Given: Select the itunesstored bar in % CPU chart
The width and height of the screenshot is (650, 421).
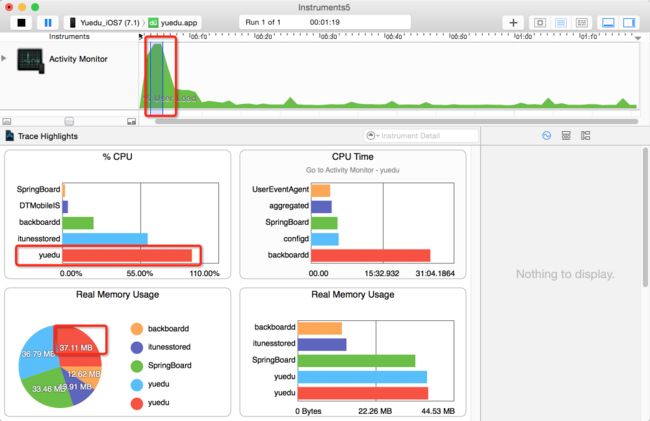Looking at the screenshot, I should click(x=105, y=239).
